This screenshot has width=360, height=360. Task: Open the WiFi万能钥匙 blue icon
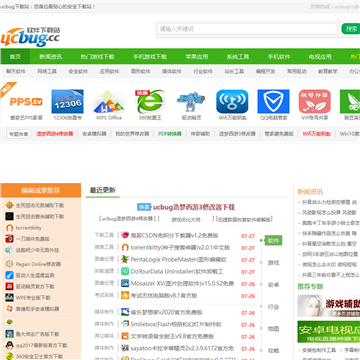pos(232,101)
